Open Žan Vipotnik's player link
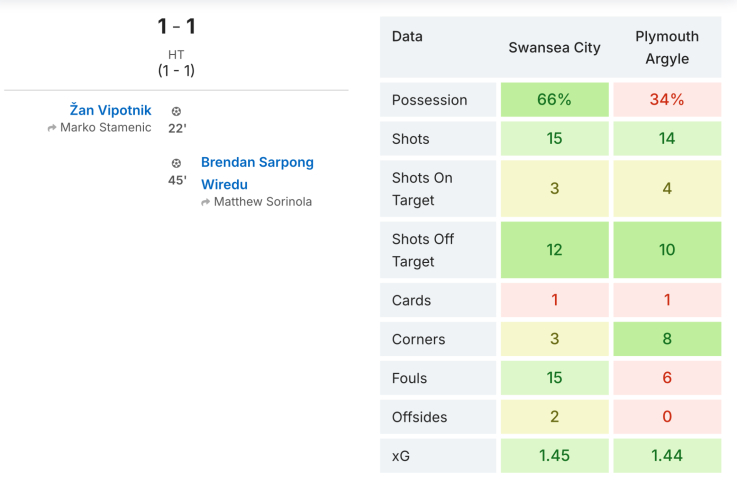The image size is (737, 500). pyautogui.click(x=111, y=110)
